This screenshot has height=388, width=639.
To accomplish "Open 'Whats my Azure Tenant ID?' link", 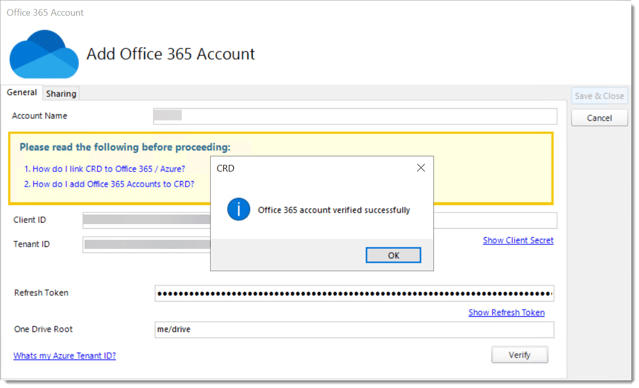I will coord(65,356).
